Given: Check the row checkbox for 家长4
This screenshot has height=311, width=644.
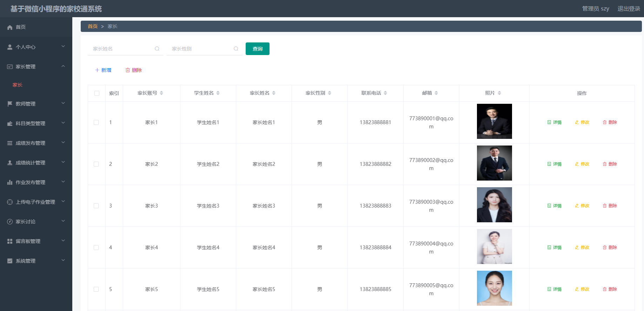Looking at the screenshot, I should click(x=96, y=248).
